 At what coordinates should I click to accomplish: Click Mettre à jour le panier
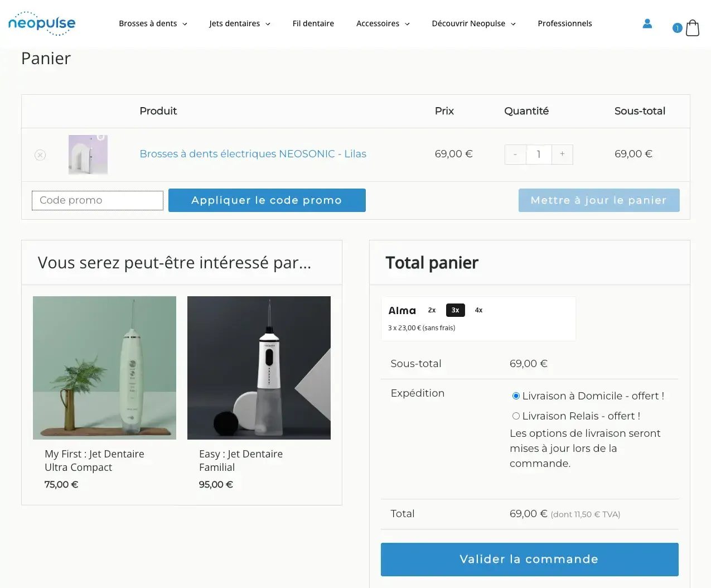click(599, 200)
